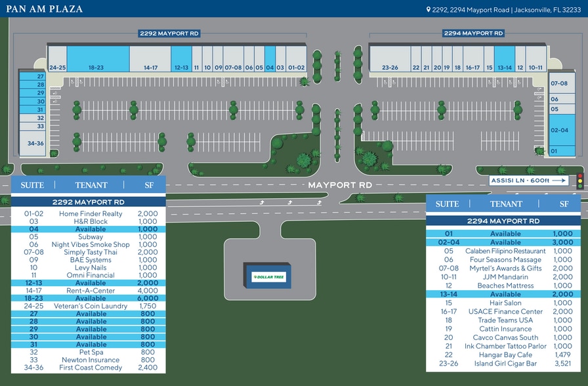
Task: Select the Rent-A-Center row in the tenant table
Action: [89, 290]
